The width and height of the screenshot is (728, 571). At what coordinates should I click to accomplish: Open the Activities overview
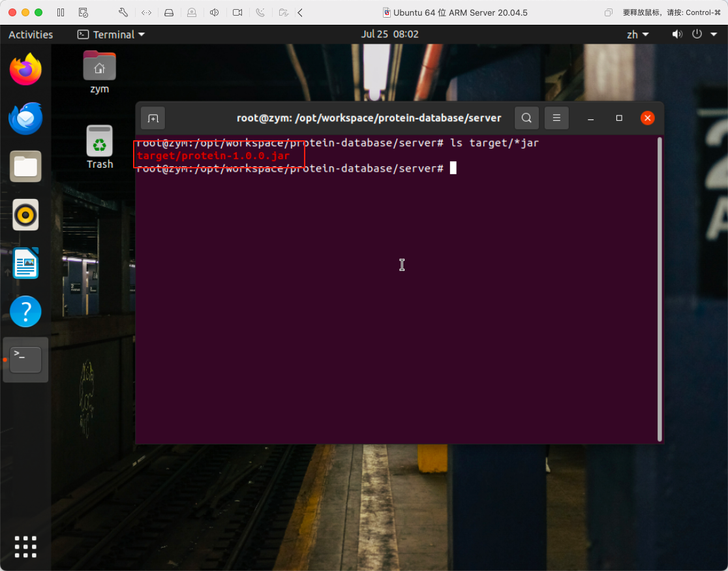click(30, 34)
